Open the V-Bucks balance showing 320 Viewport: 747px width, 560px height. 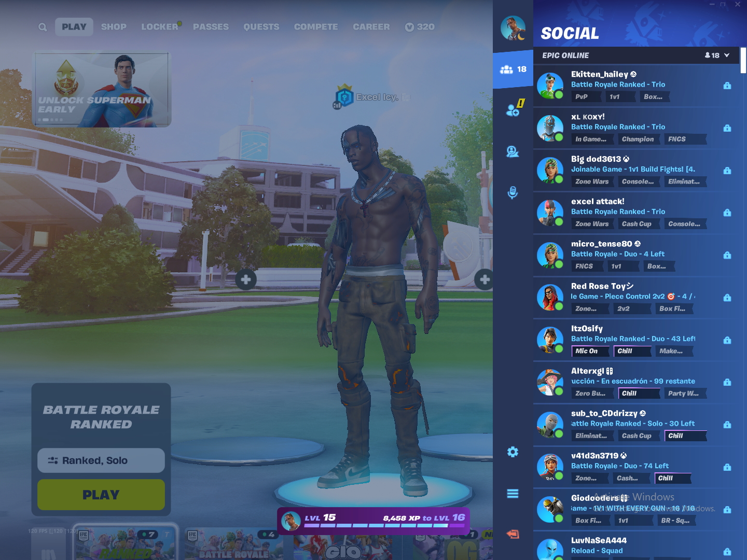pos(420,27)
